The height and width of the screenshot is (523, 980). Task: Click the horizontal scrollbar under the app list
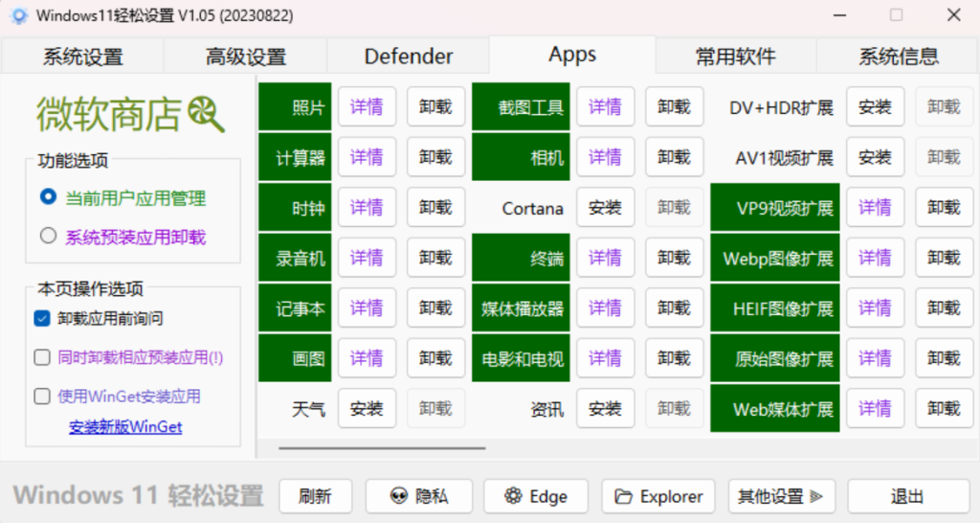pyautogui.click(x=382, y=448)
